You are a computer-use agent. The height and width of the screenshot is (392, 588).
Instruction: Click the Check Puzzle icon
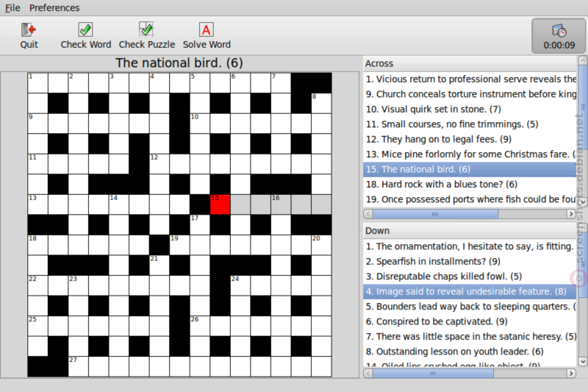146,29
